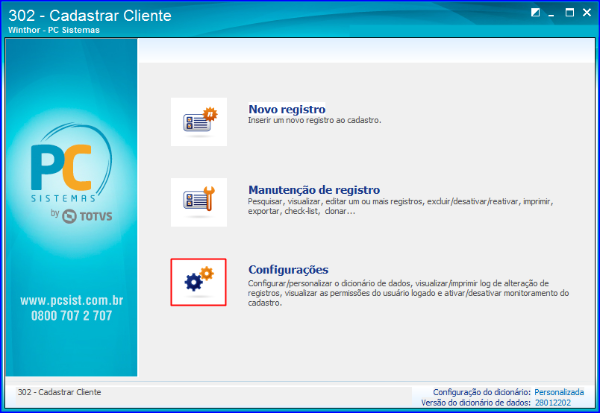Click the 'Versão do dicionário de dados:' label
Image resolution: width=601 pixels, height=413 pixels.
pyautogui.click(x=476, y=403)
